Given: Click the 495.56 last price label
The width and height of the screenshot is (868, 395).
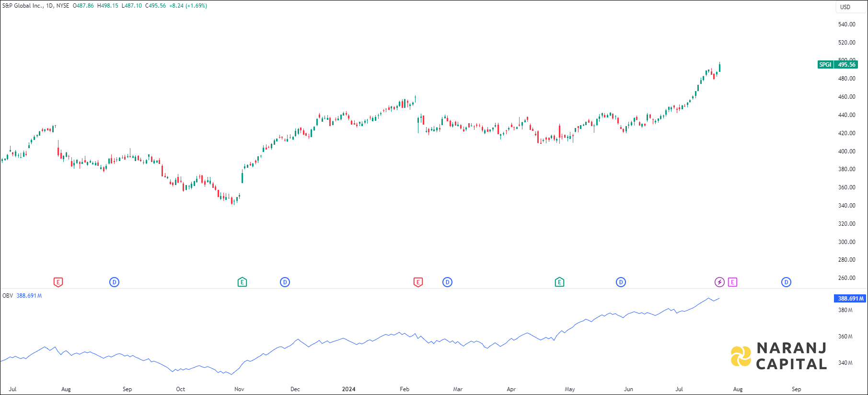Looking at the screenshot, I should (846, 65).
